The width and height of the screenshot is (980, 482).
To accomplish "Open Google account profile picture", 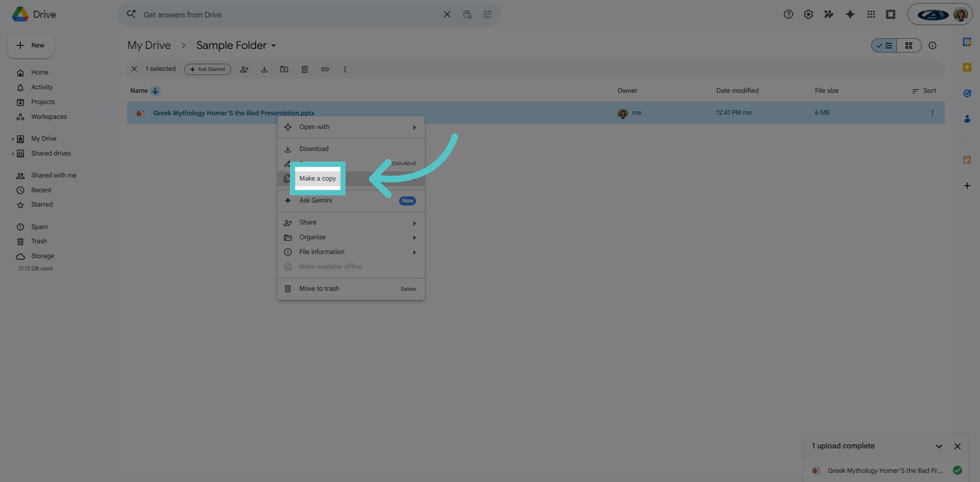I will [961, 14].
